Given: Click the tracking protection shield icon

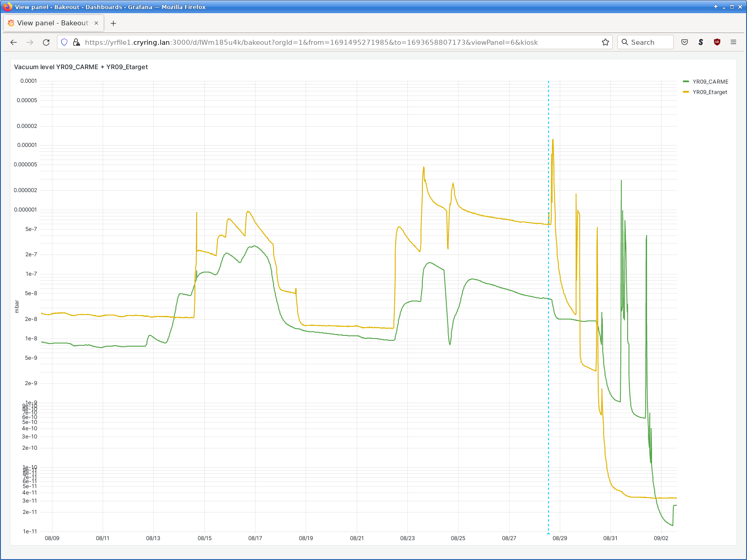Looking at the screenshot, I should click(64, 42).
